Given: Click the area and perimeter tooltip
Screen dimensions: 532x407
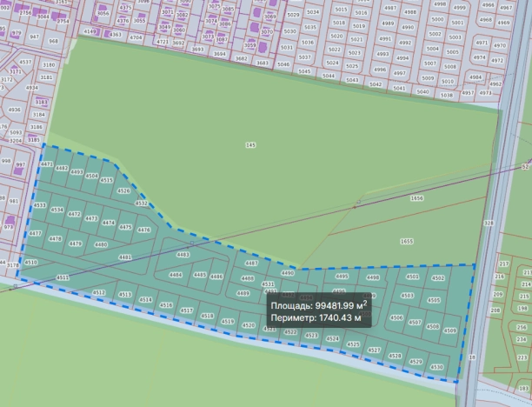Looking at the screenshot, I should pyautogui.click(x=318, y=311).
